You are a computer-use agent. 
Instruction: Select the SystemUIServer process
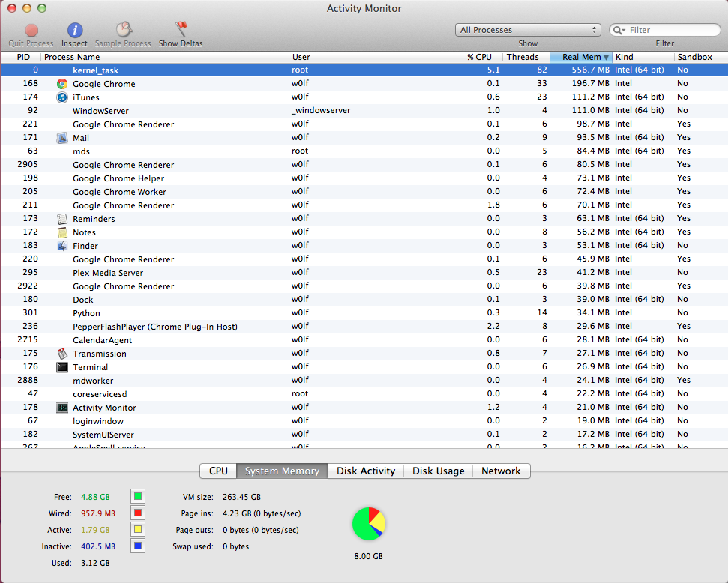coord(364,434)
